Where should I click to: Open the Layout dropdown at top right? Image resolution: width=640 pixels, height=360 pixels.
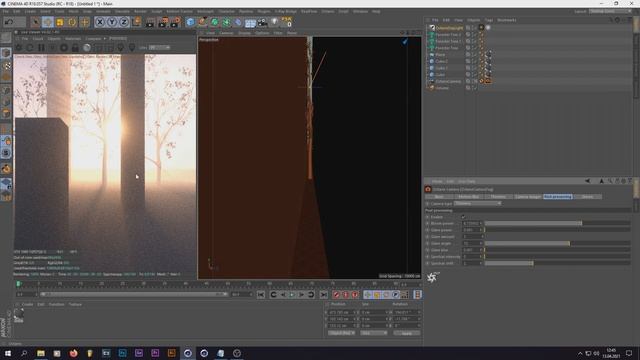click(x=610, y=11)
